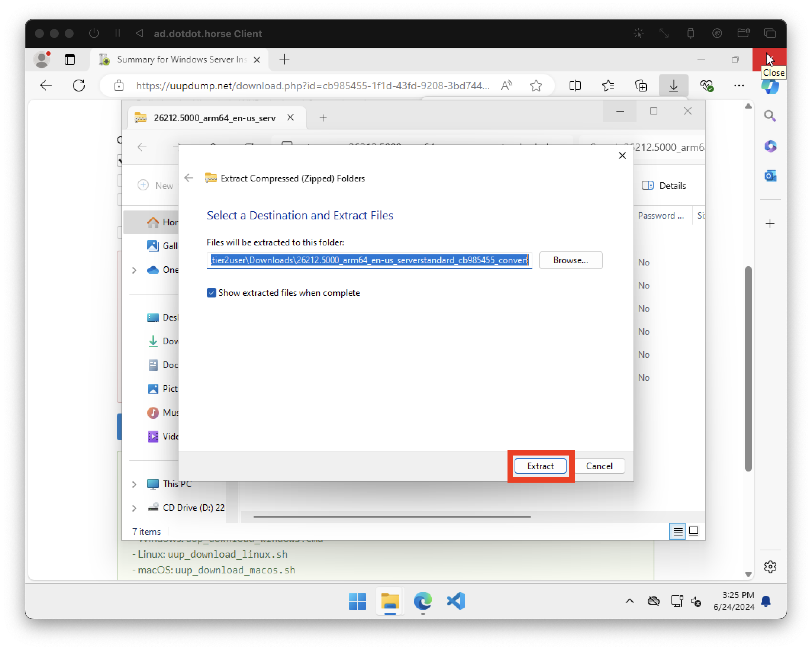The height and width of the screenshot is (650, 812).
Task: Click the pause icon in client titlebar
Action: pos(117,33)
